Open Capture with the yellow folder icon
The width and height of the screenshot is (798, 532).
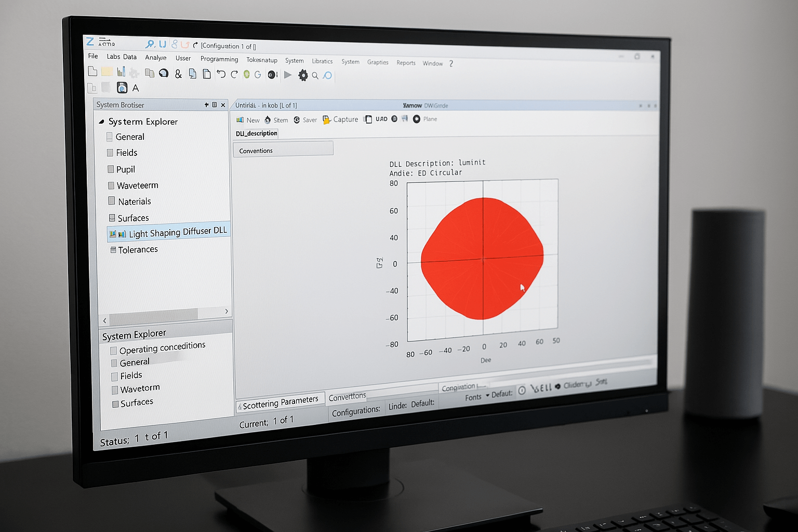326,119
